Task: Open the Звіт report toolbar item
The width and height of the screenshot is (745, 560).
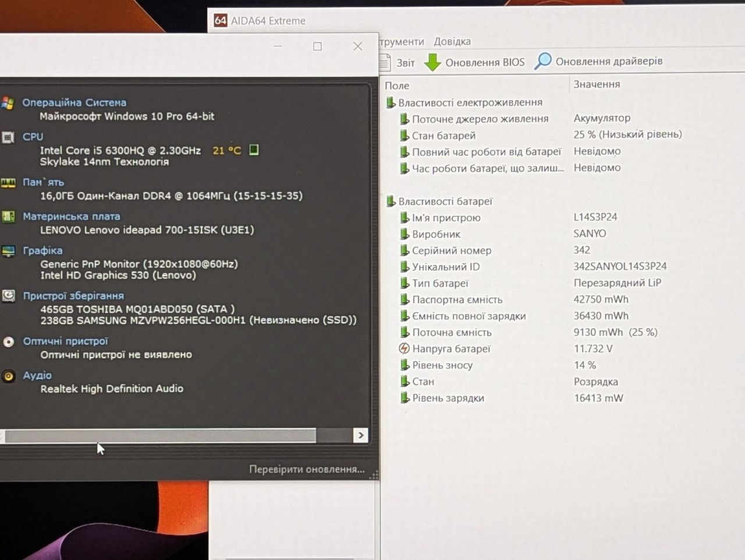Action: [x=397, y=62]
